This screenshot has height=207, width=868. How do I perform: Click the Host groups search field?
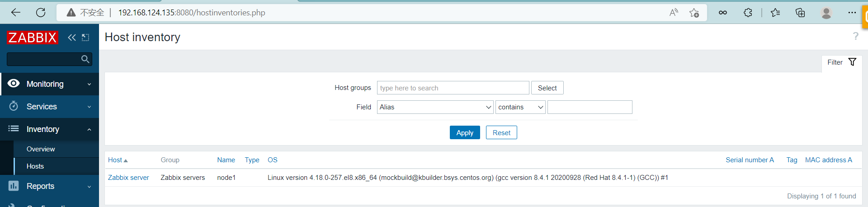[453, 88]
